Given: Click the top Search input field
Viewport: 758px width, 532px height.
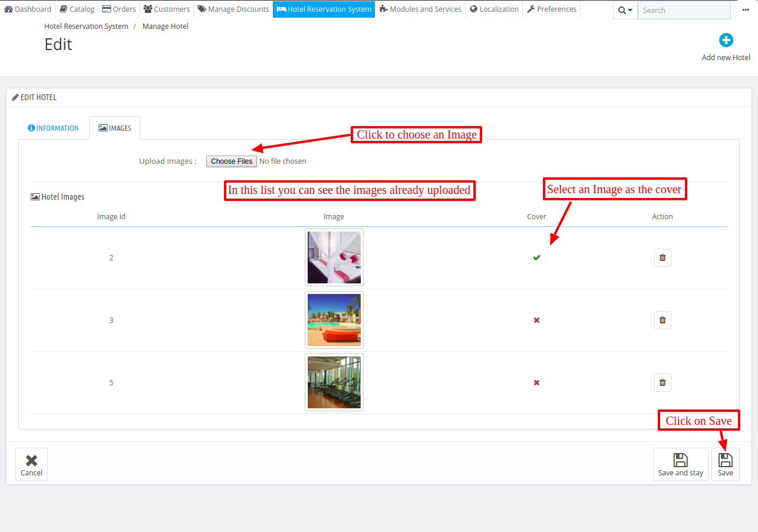Looking at the screenshot, I should click(x=684, y=10).
